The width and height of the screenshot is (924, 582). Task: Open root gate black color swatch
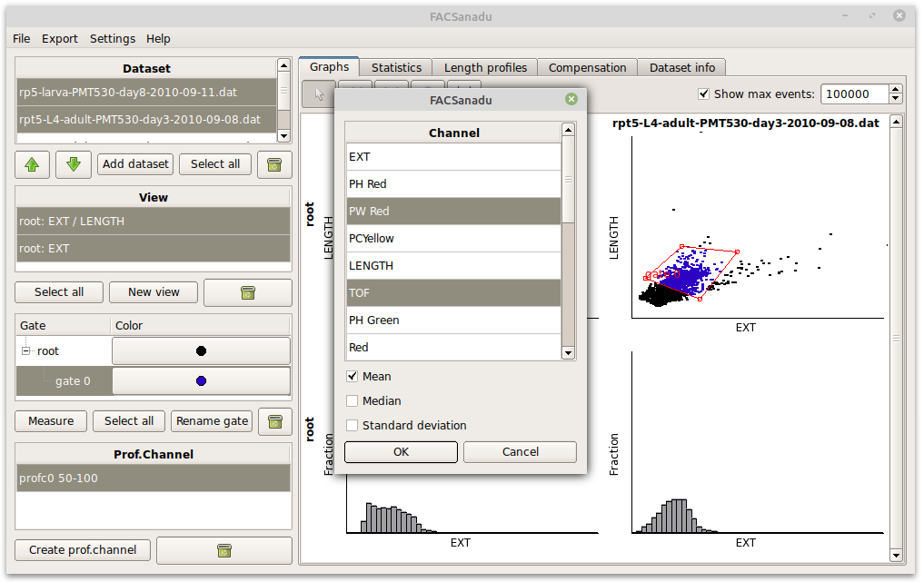(201, 351)
